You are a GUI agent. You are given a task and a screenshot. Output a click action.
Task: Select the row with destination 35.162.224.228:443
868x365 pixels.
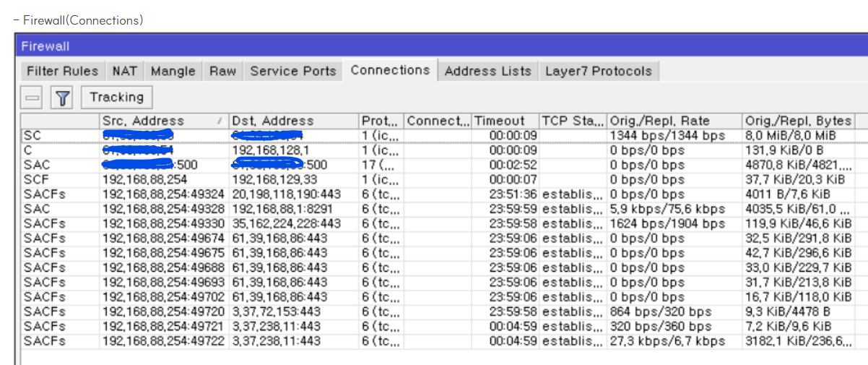437,223
